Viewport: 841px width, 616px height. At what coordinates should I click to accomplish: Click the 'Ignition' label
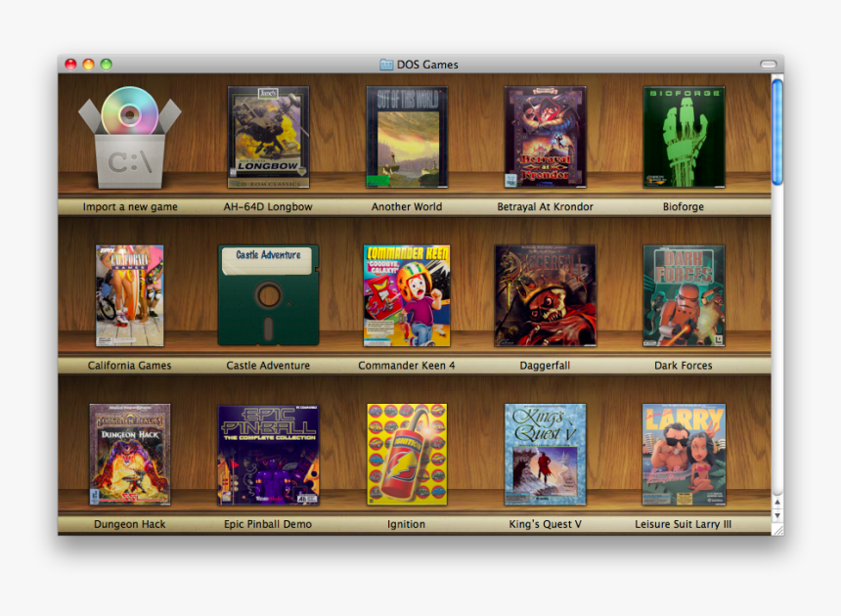[407, 524]
